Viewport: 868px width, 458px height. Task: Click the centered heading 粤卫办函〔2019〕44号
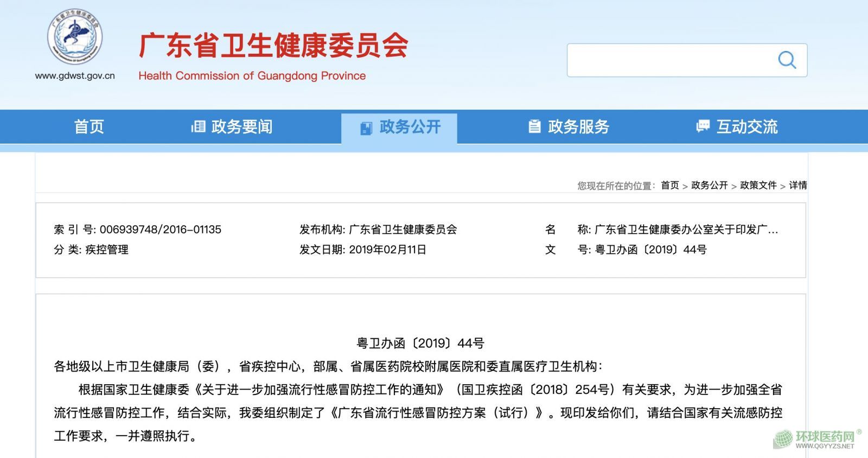tap(420, 343)
